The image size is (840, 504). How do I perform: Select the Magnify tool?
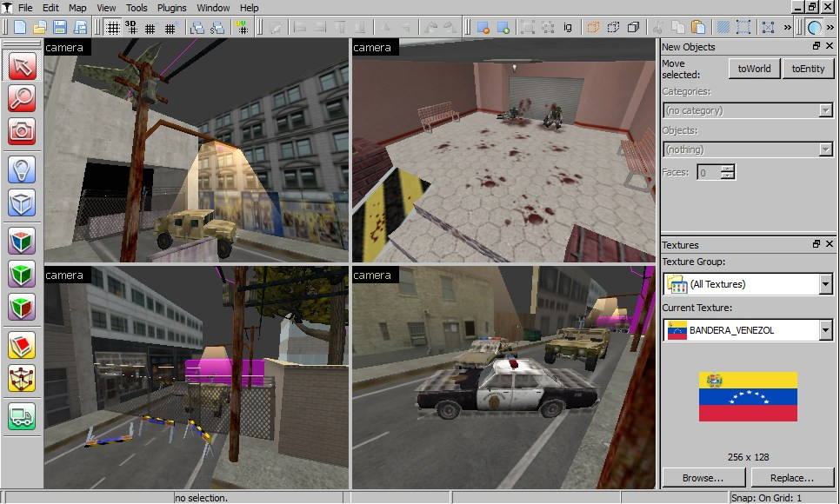tap(22, 99)
